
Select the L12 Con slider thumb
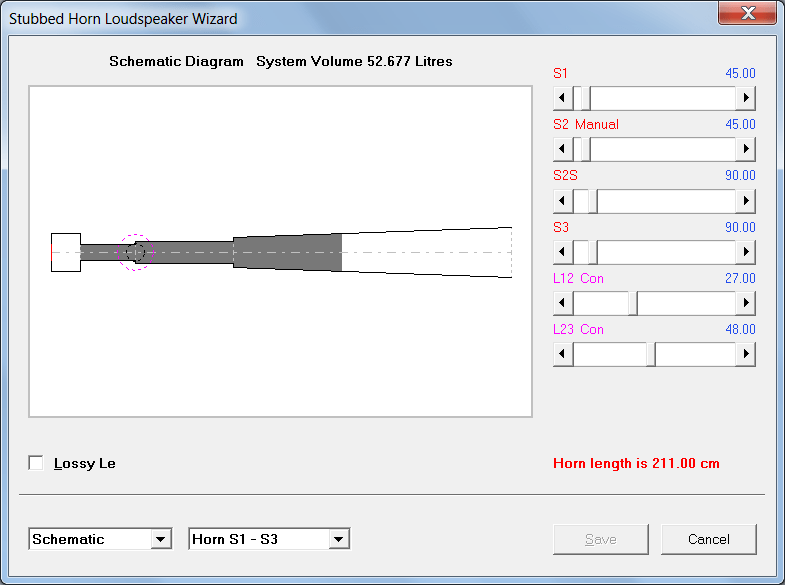[633, 303]
